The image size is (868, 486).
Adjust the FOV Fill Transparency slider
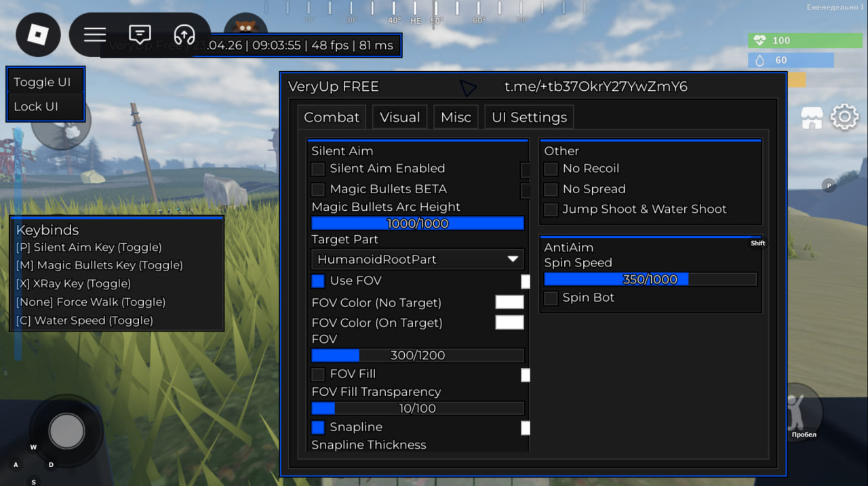pyautogui.click(x=418, y=408)
